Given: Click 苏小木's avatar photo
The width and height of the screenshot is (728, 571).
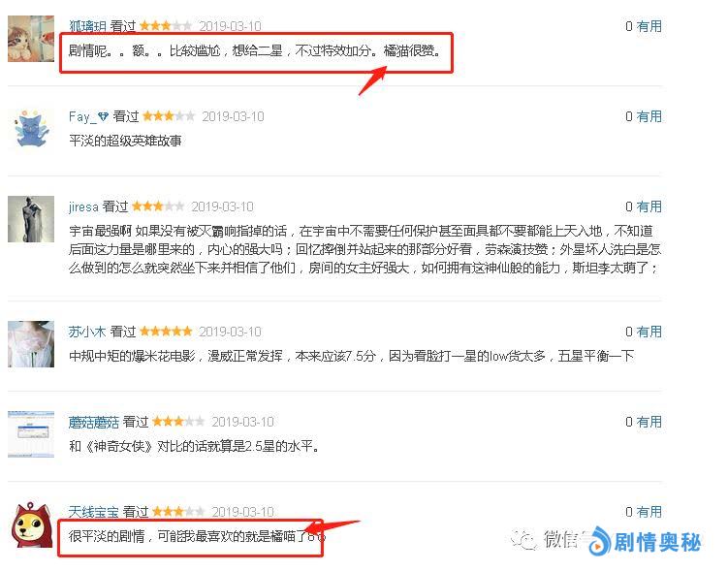Looking at the screenshot, I should coord(31,344).
